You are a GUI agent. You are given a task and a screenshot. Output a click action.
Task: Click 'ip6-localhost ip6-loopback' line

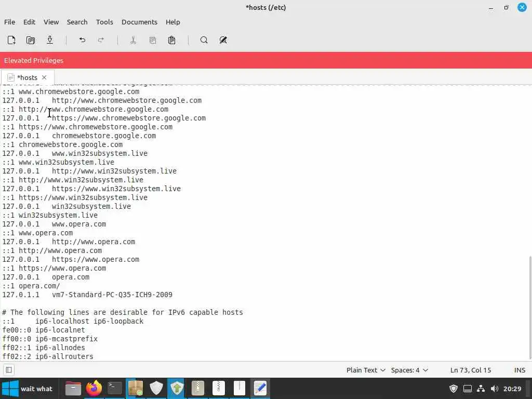tap(73, 321)
